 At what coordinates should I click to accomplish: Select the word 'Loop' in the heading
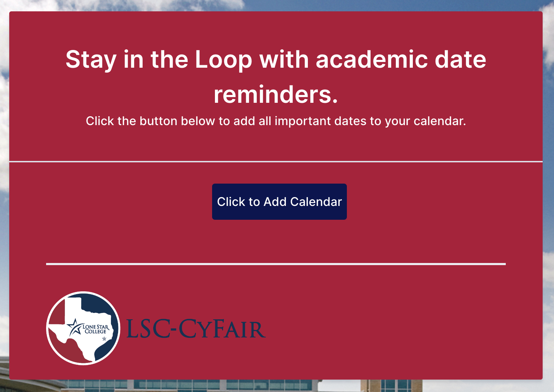pyautogui.click(x=223, y=59)
